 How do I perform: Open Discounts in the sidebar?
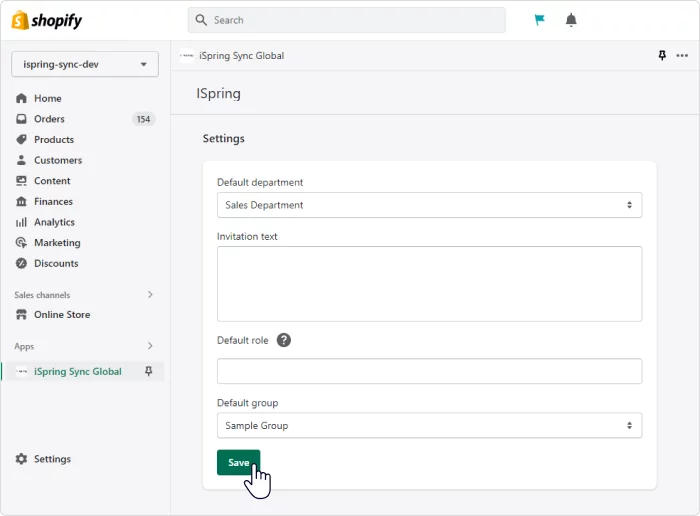tap(56, 263)
